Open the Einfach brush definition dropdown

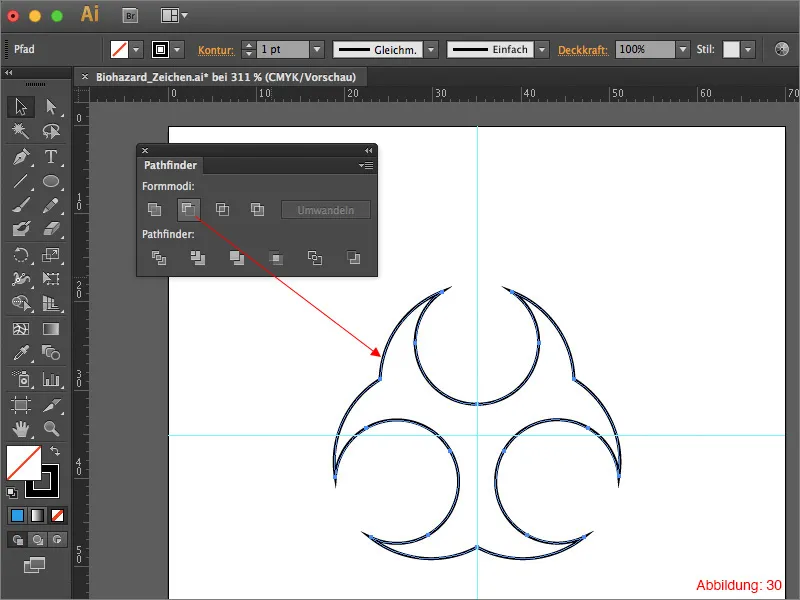pos(542,50)
